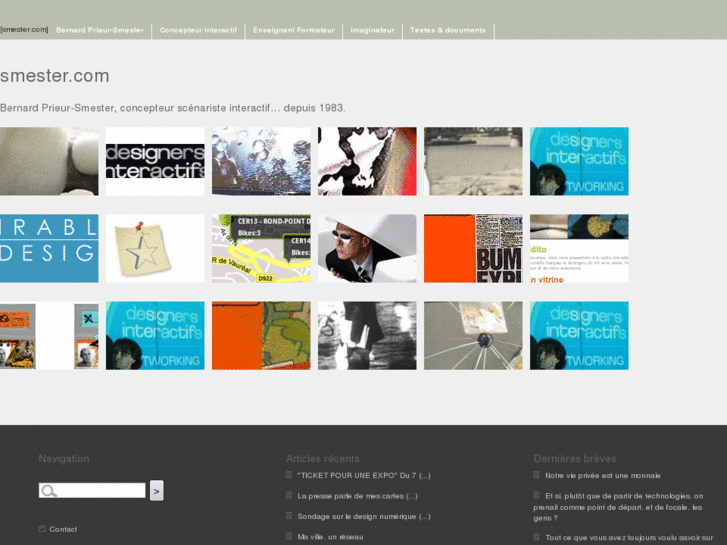Open 'Sondage sur le design numérique' article
This screenshot has height=545, width=727.
tap(364, 516)
